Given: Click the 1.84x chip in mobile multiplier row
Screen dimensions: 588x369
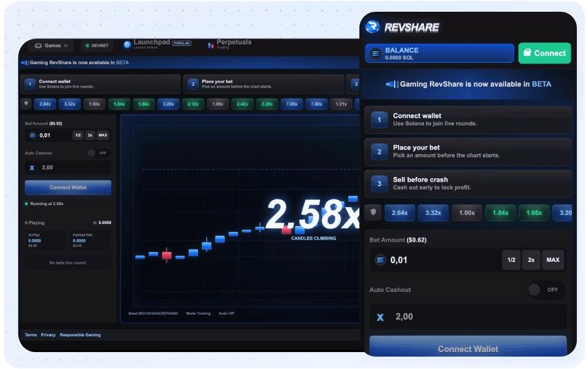Looking at the screenshot, I should click(500, 213).
